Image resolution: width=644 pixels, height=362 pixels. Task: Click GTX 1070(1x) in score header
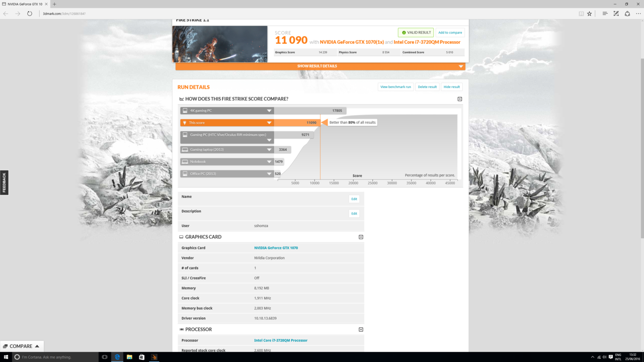coord(351,42)
